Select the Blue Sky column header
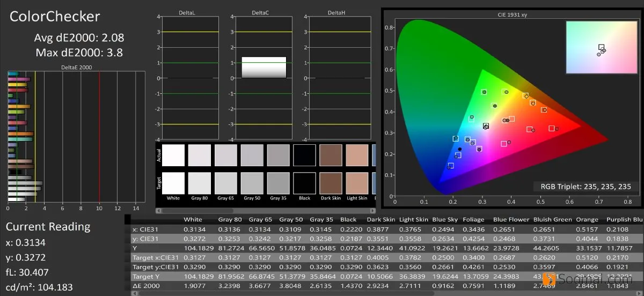Viewport: 644px width, 296px height. (444, 219)
